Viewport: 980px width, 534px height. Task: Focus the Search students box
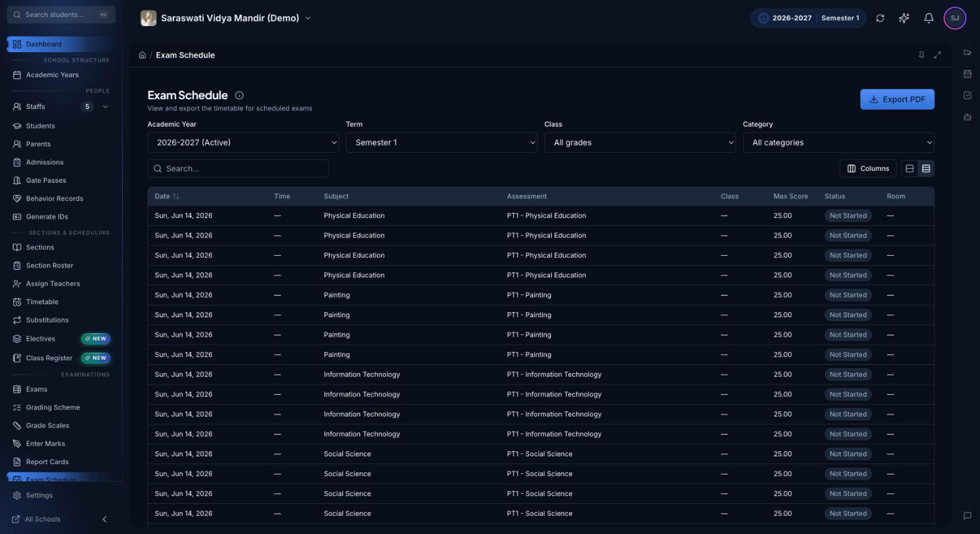pos(61,14)
